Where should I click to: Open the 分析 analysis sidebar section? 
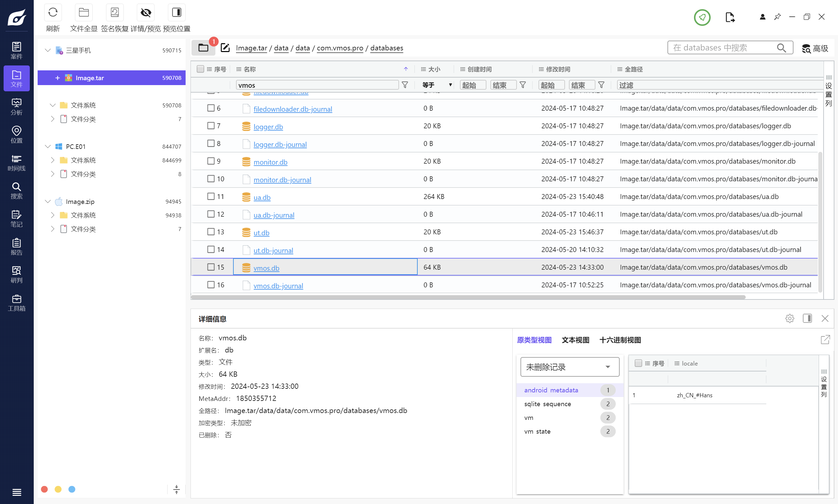click(x=17, y=106)
